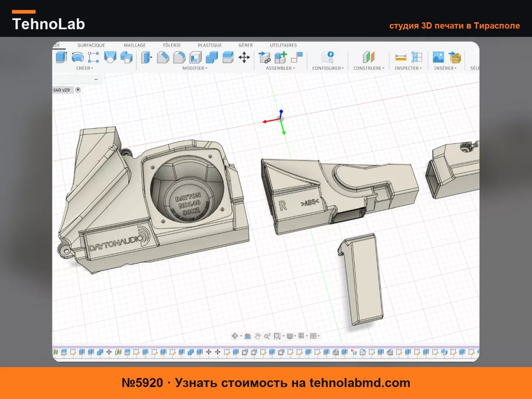Select the Pan hand tool in navigation bar
The width and height of the screenshot is (532, 399).
258,336
